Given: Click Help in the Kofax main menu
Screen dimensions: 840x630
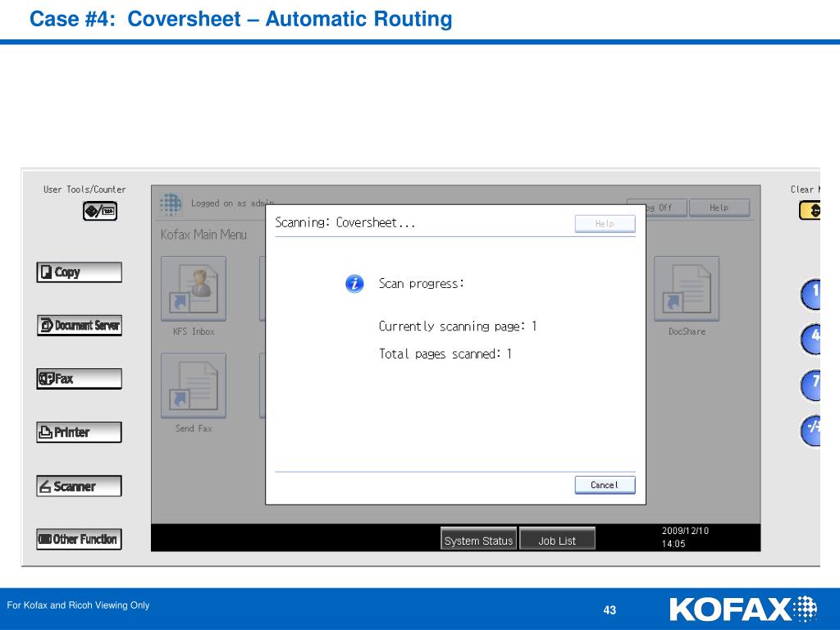Looking at the screenshot, I should (x=719, y=208).
